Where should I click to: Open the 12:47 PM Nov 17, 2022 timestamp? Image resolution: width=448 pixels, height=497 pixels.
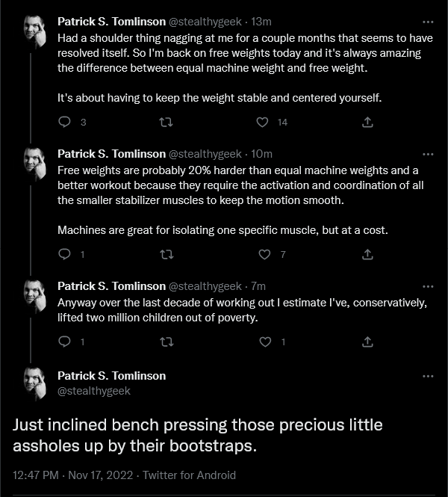(72, 475)
